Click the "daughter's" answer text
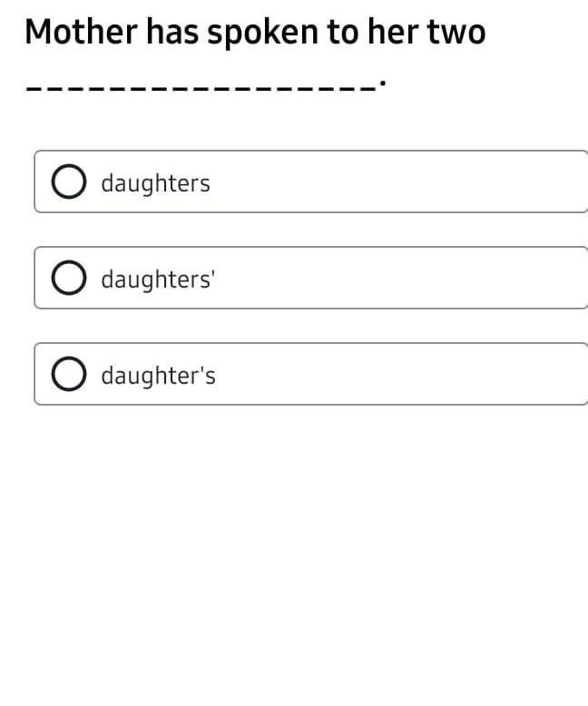This screenshot has width=588, height=706. pyautogui.click(x=158, y=376)
